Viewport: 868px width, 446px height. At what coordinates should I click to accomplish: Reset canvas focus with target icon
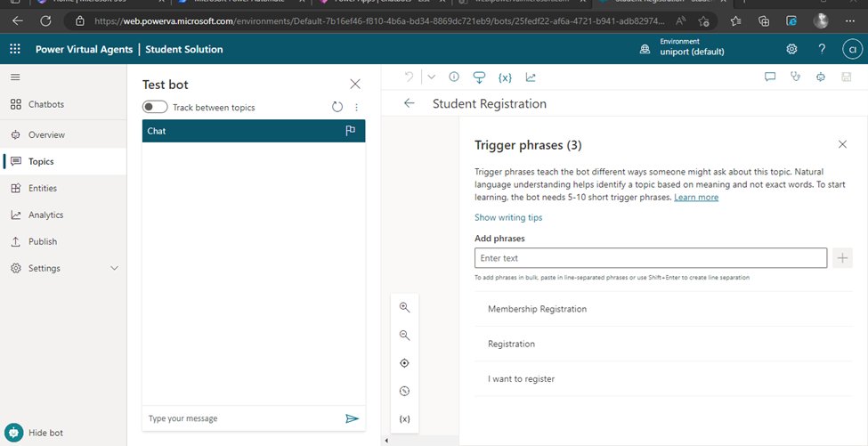click(405, 363)
